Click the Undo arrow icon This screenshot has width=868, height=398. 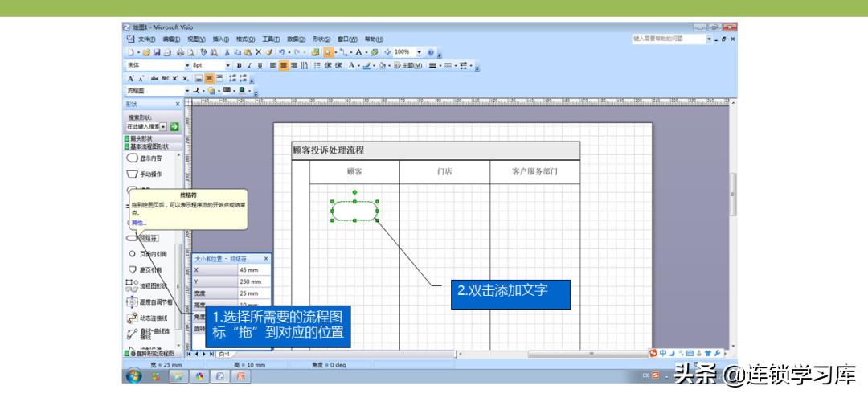(282, 52)
